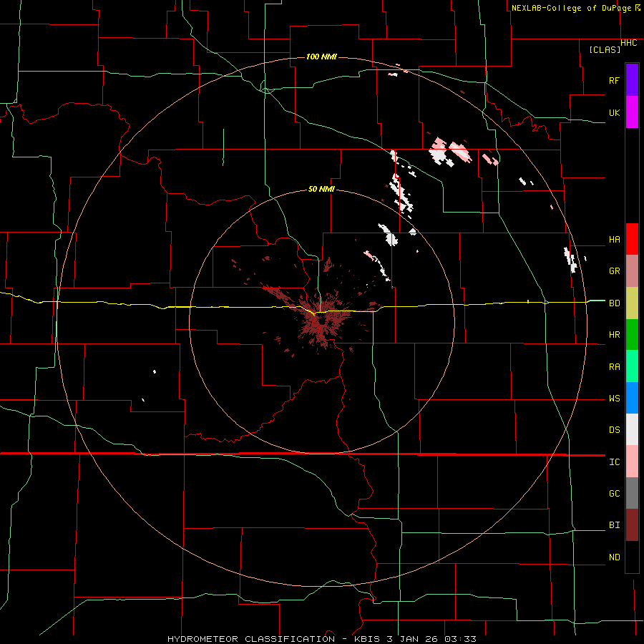The image size is (644, 644).
Task: Click the BD legend label
Action: click(614, 303)
